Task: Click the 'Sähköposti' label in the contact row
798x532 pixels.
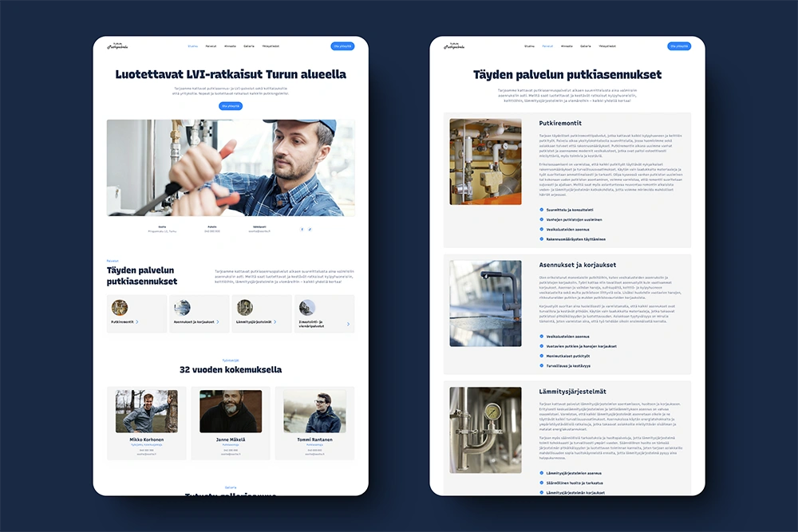Action: tap(259, 227)
